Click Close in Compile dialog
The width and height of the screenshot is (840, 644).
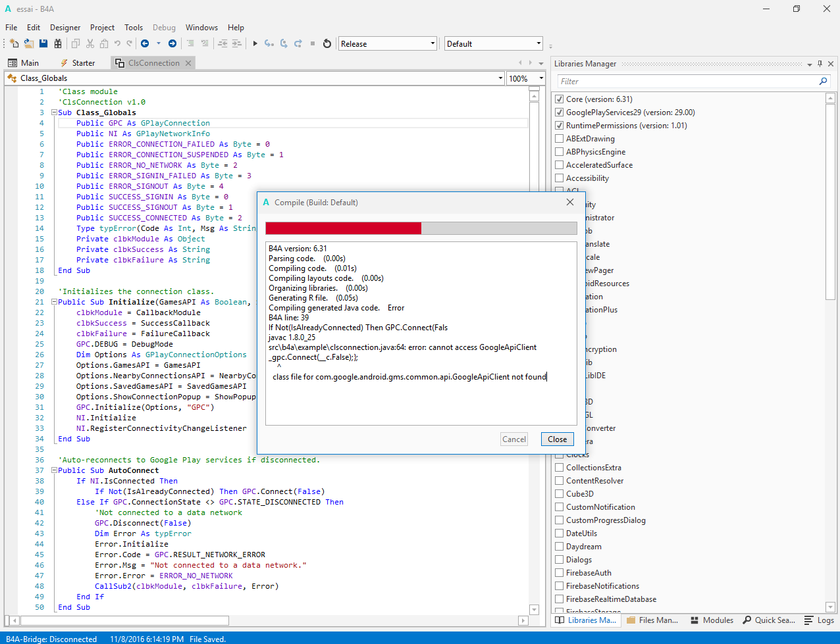click(x=558, y=439)
